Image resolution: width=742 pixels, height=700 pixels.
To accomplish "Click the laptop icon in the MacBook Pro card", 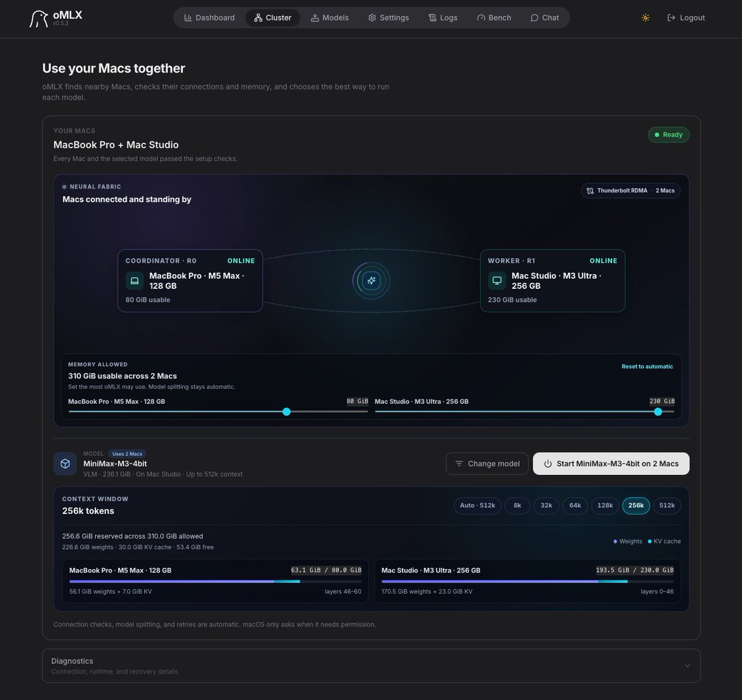I will tap(135, 281).
